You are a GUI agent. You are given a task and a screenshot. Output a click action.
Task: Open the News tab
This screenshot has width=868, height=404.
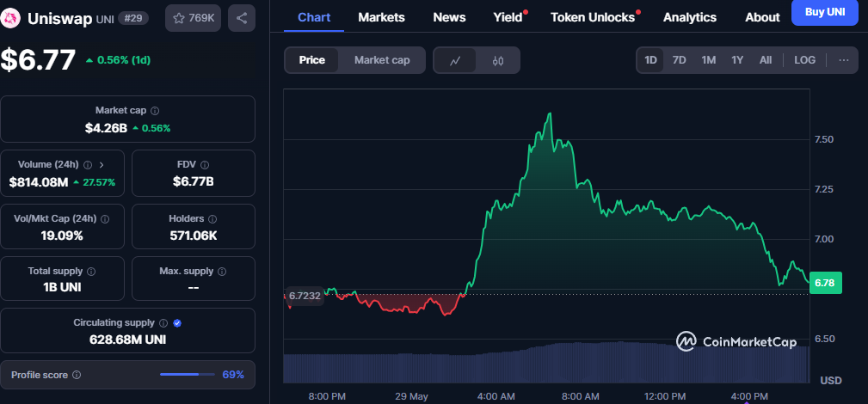(450, 18)
